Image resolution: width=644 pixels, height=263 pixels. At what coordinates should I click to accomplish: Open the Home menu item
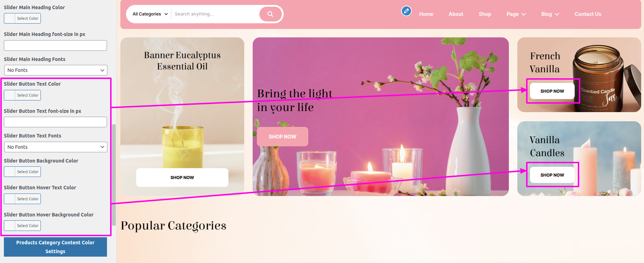pyautogui.click(x=426, y=14)
